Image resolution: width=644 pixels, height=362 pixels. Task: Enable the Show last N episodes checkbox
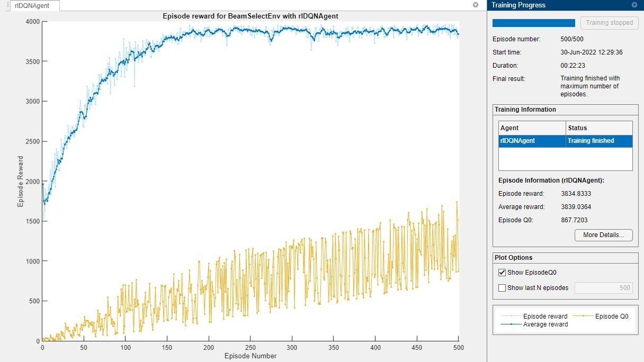pyautogui.click(x=502, y=288)
